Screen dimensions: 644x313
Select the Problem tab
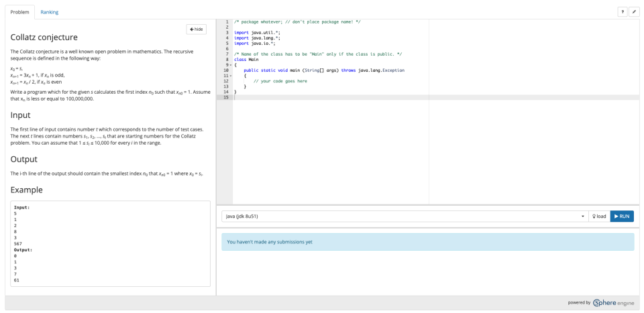click(x=19, y=12)
